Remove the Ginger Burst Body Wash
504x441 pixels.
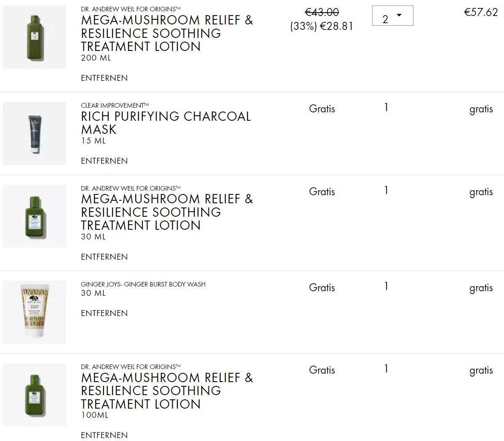104,313
